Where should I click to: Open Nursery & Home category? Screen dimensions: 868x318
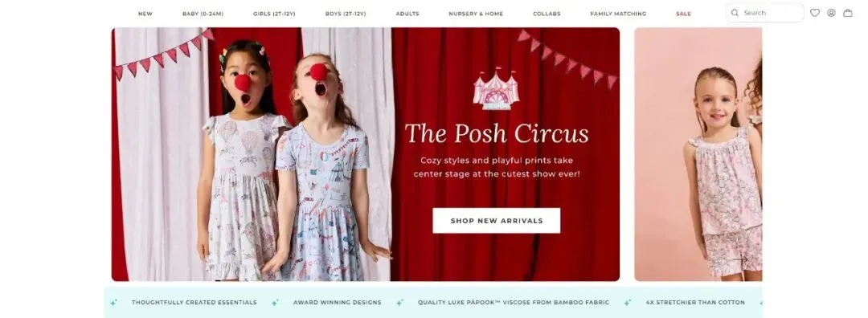pos(476,14)
